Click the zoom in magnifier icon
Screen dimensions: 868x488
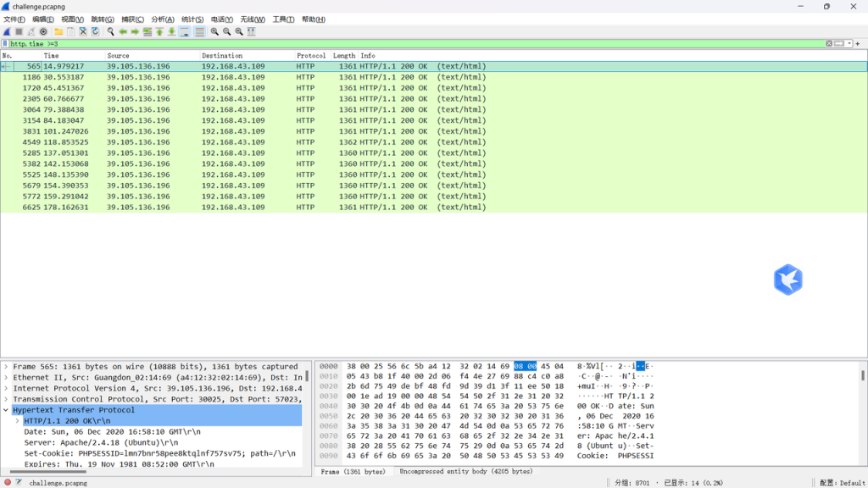click(214, 31)
